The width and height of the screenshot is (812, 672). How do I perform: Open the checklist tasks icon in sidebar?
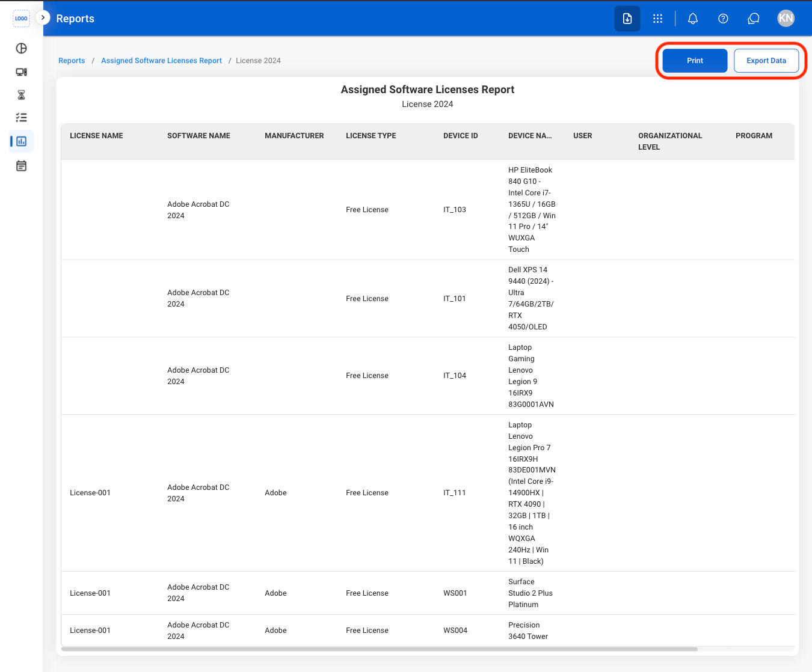pos(21,118)
